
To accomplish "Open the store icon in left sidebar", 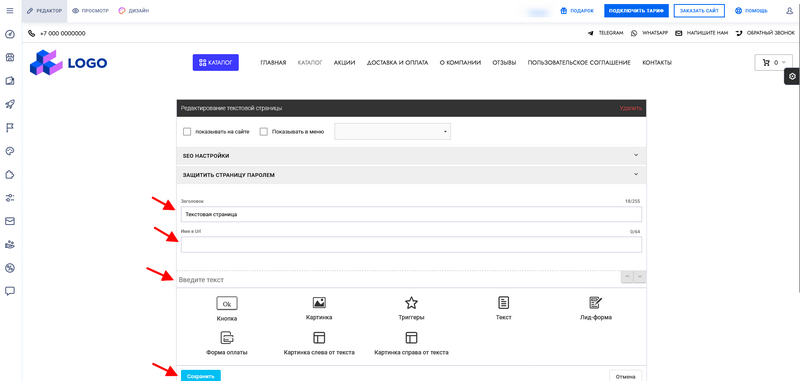I will (x=10, y=58).
